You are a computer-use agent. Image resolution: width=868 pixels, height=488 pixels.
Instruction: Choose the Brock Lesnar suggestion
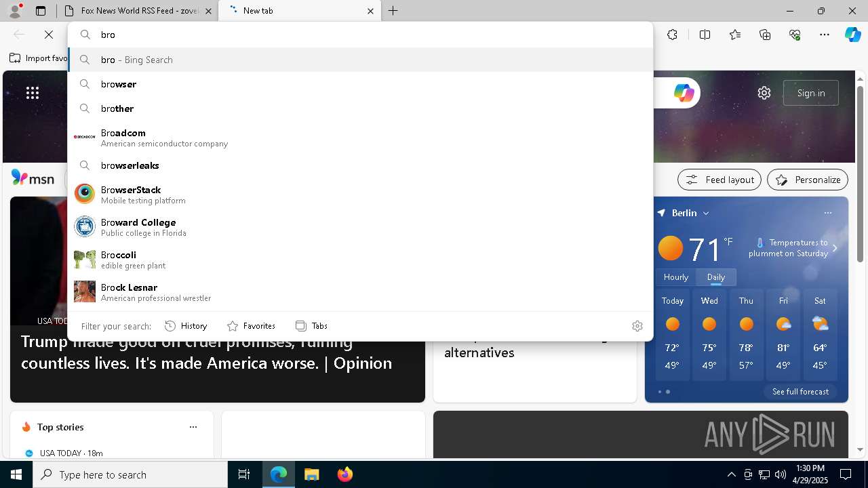[x=361, y=292]
